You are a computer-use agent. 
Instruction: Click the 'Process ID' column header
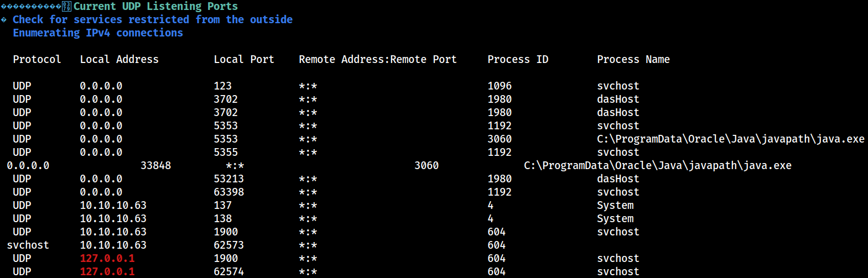coord(518,60)
